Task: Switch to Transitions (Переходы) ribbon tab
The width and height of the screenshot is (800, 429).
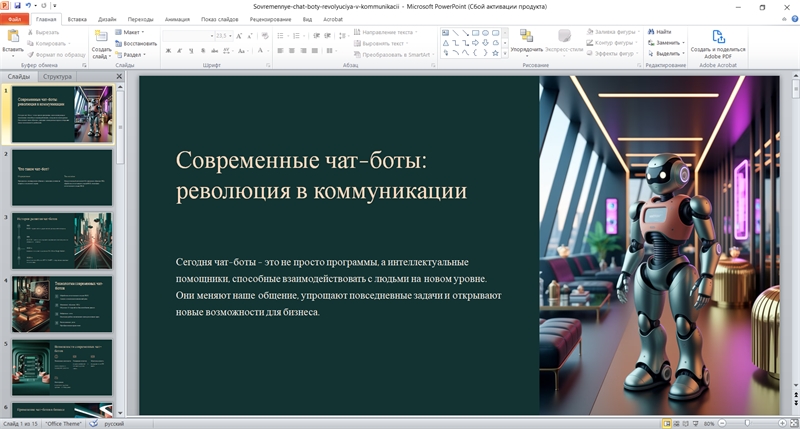Action: click(x=140, y=19)
